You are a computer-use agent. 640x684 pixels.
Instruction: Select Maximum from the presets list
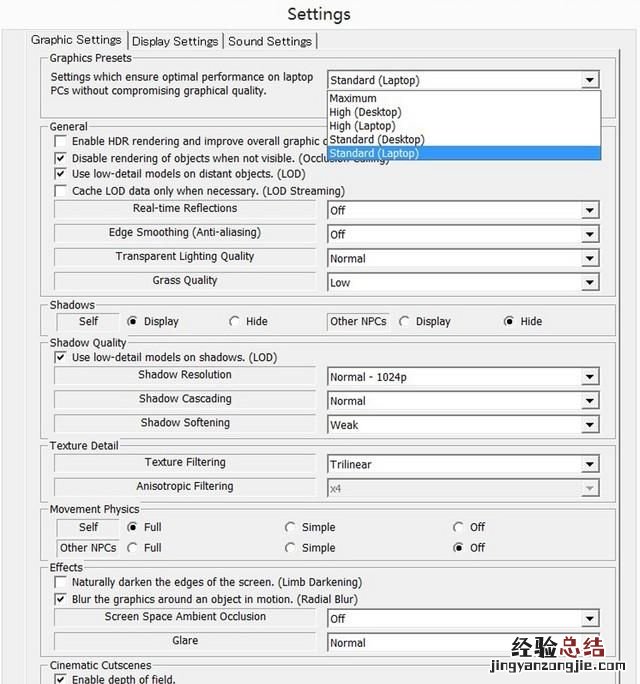click(x=353, y=99)
